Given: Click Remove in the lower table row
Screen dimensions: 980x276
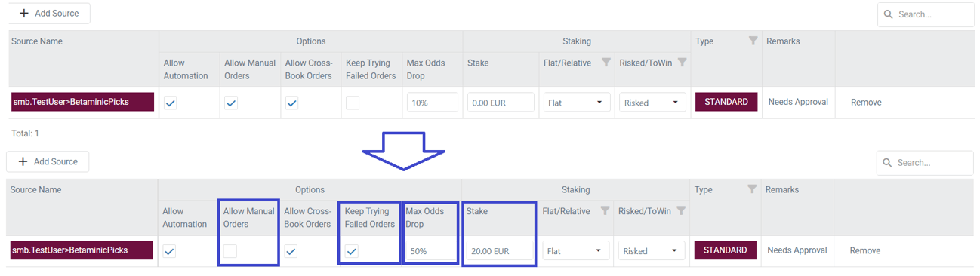Looking at the screenshot, I should tap(865, 250).
